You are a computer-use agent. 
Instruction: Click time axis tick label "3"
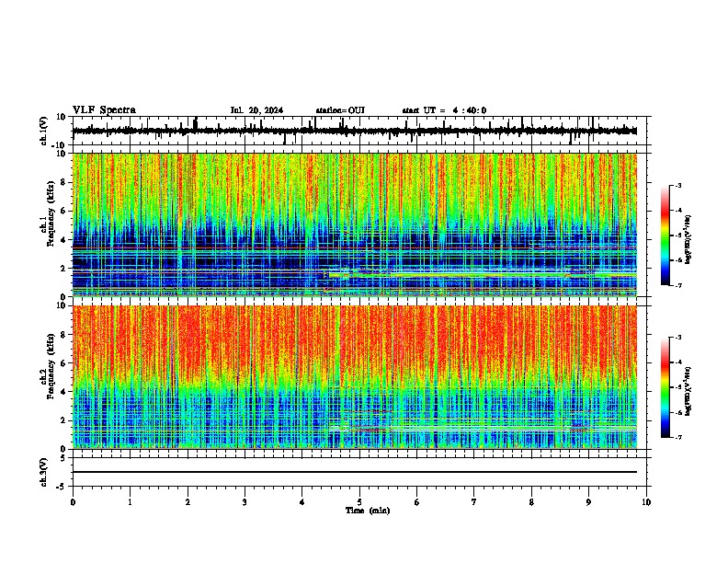coord(245,502)
